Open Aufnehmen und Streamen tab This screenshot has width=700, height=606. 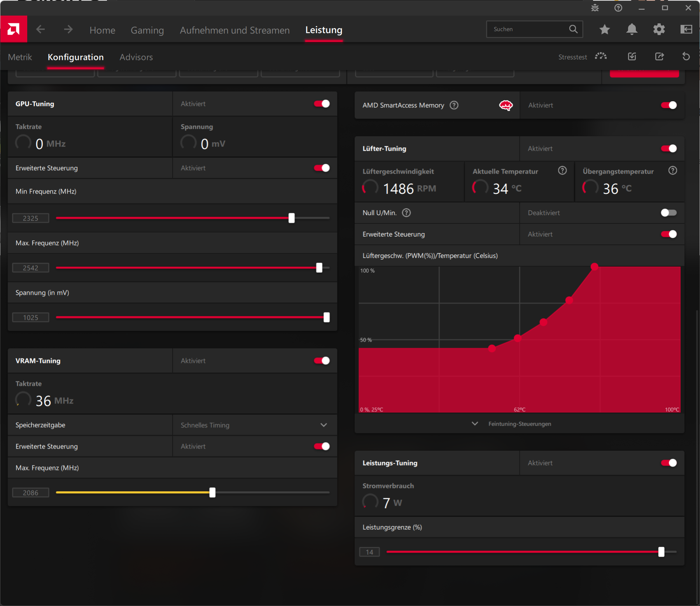point(234,30)
